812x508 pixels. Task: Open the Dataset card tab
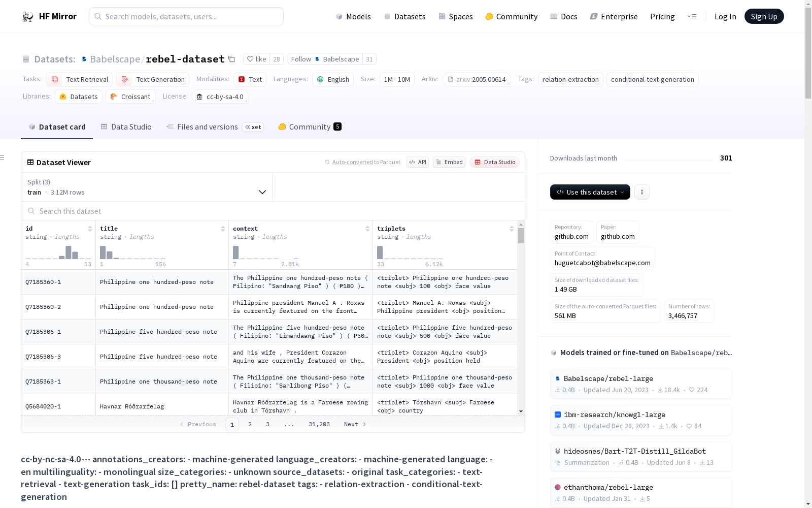click(57, 127)
